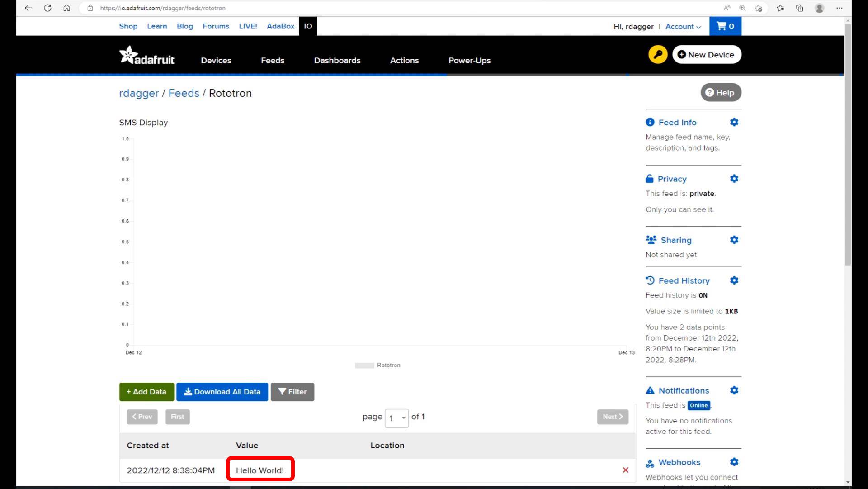The image size is (868, 489).
Task: Reload the page with refresh icon
Action: coord(47,8)
